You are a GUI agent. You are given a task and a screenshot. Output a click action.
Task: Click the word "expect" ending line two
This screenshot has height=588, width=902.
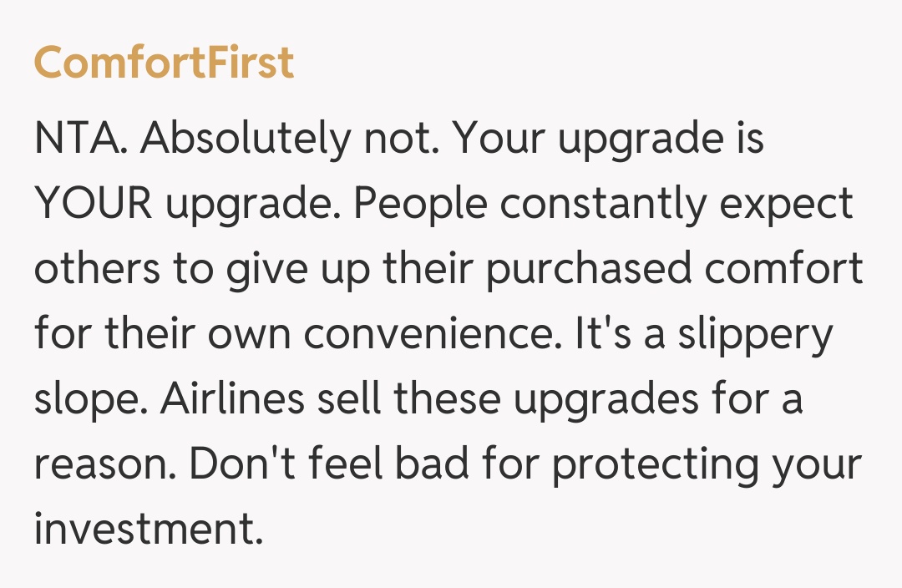788,205
